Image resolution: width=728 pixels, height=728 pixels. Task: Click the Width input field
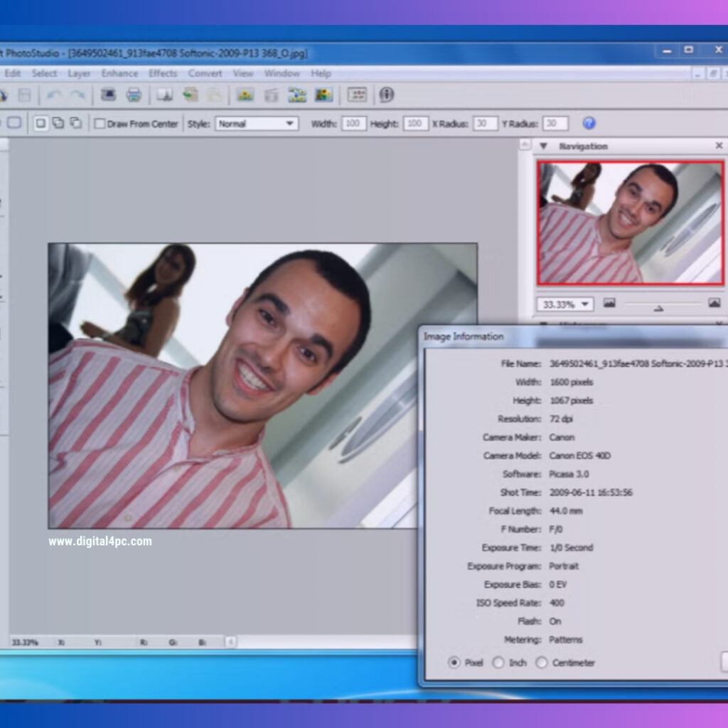coord(354,124)
